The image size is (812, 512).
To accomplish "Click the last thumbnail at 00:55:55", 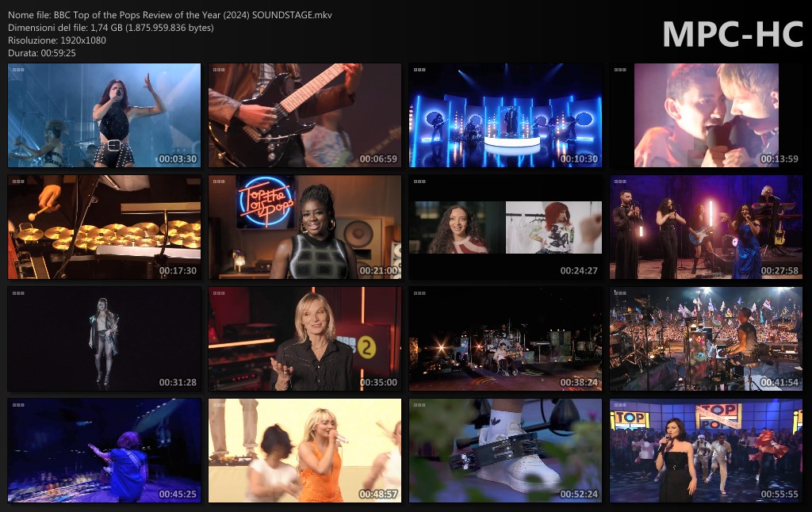I will click(706, 451).
